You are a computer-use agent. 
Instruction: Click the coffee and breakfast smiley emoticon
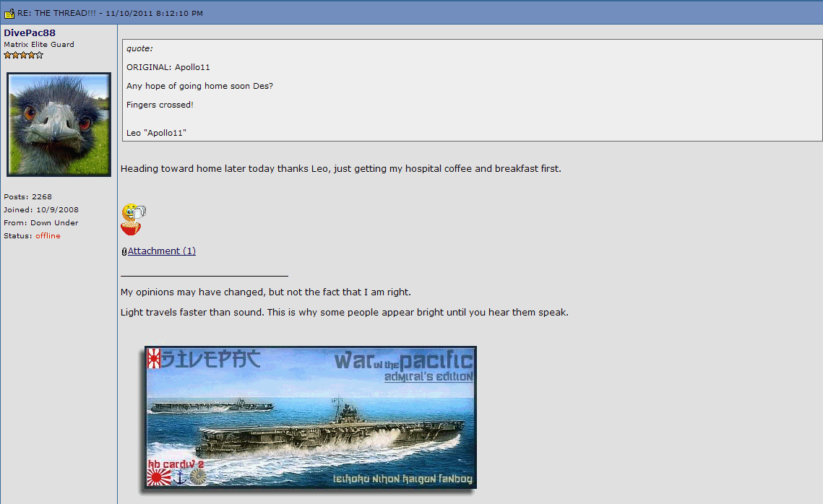click(x=134, y=220)
